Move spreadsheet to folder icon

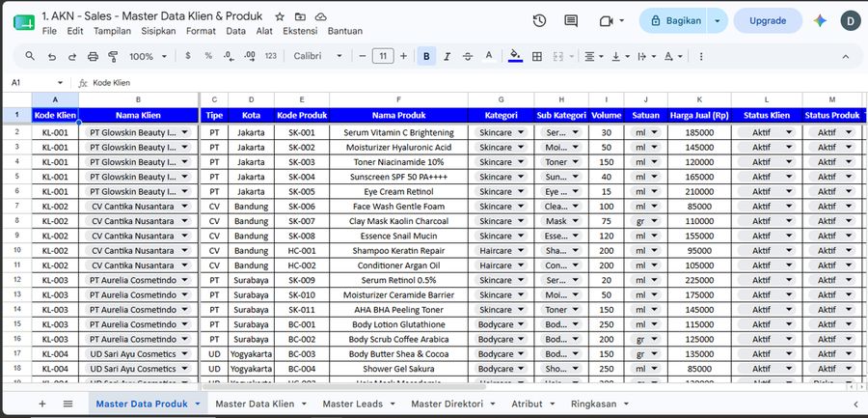click(x=300, y=16)
